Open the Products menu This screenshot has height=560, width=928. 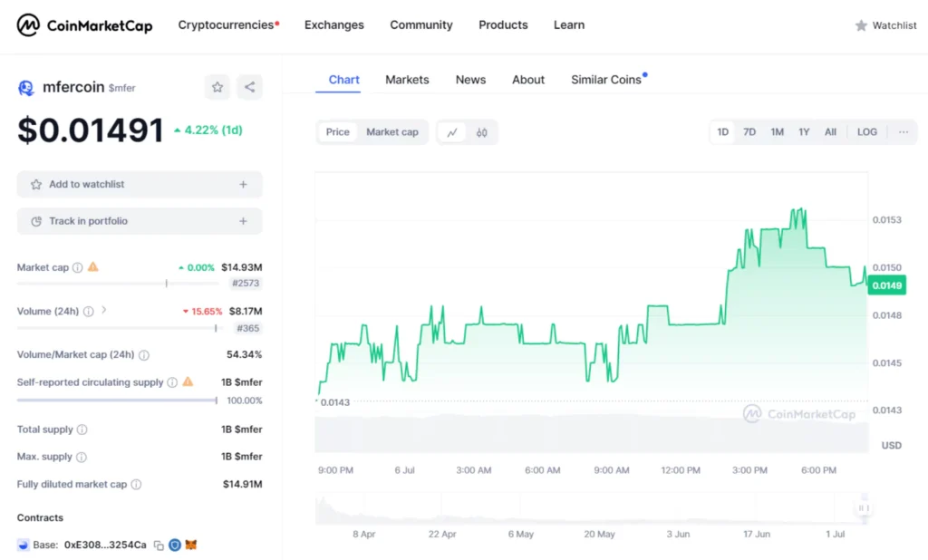click(503, 24)
